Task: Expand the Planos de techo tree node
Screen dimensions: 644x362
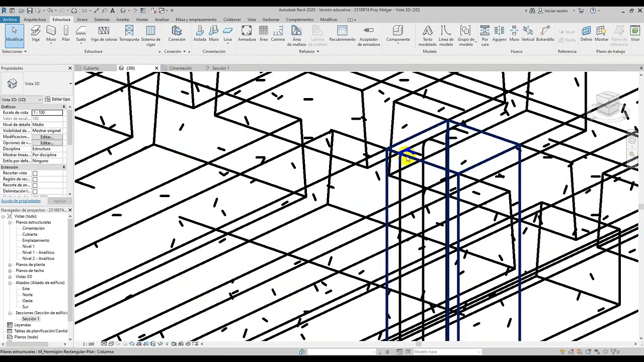Action: click(x=10, y=270)
